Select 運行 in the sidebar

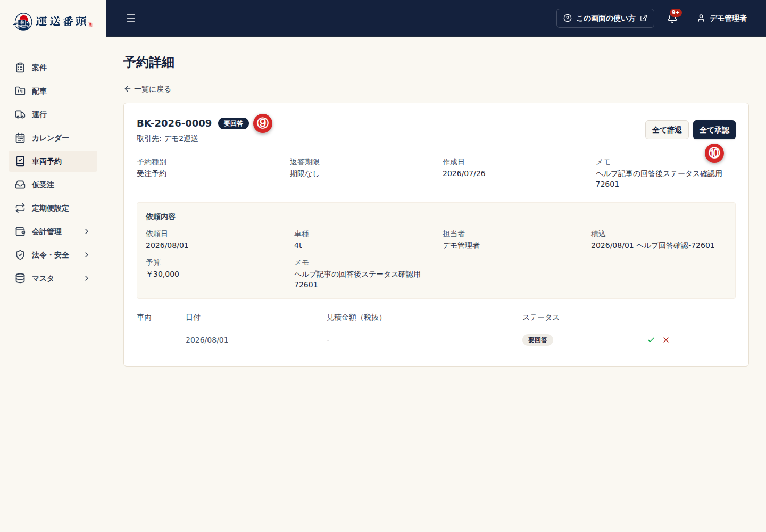click(x=53, y=114)
